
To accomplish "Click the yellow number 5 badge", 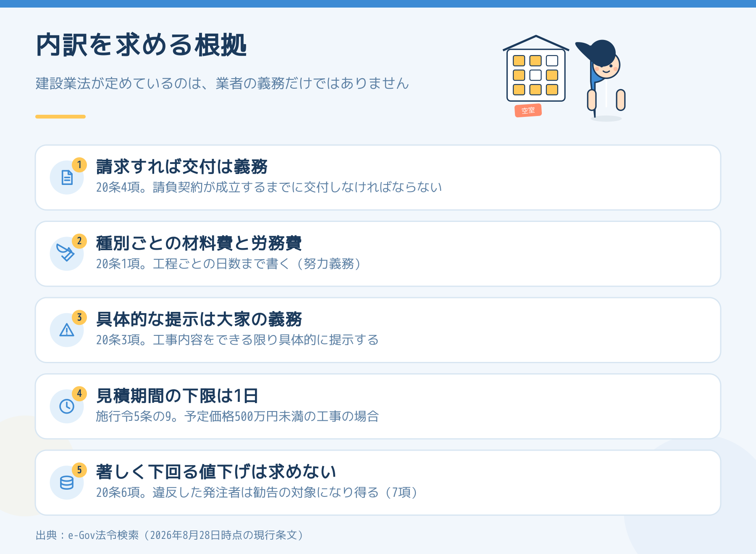I will [79, 470].
